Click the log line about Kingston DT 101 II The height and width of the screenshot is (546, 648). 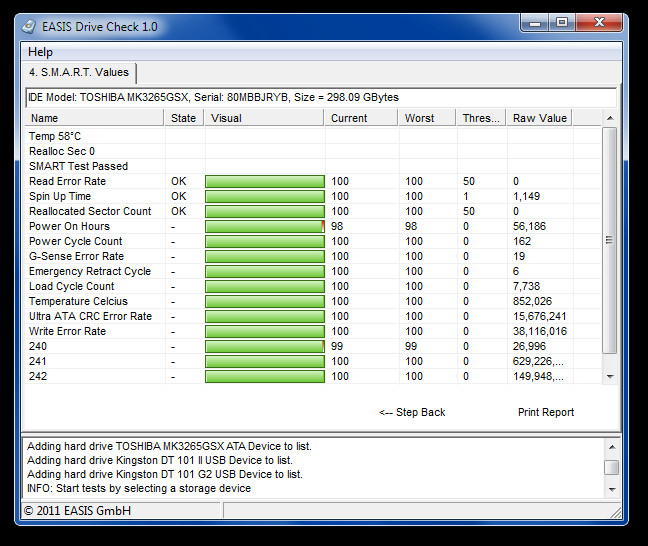(x=160, y=460)
